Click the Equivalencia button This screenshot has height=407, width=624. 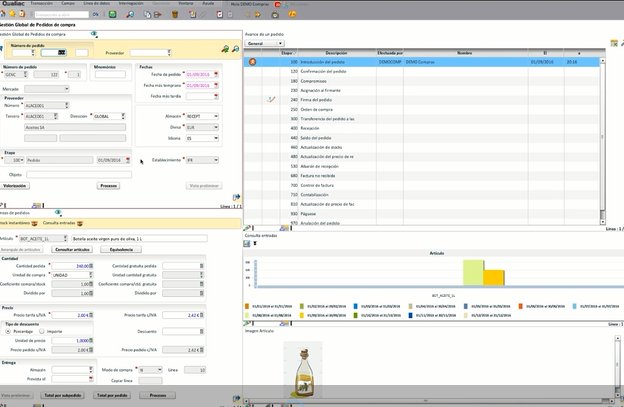click(x=121, y=249)
